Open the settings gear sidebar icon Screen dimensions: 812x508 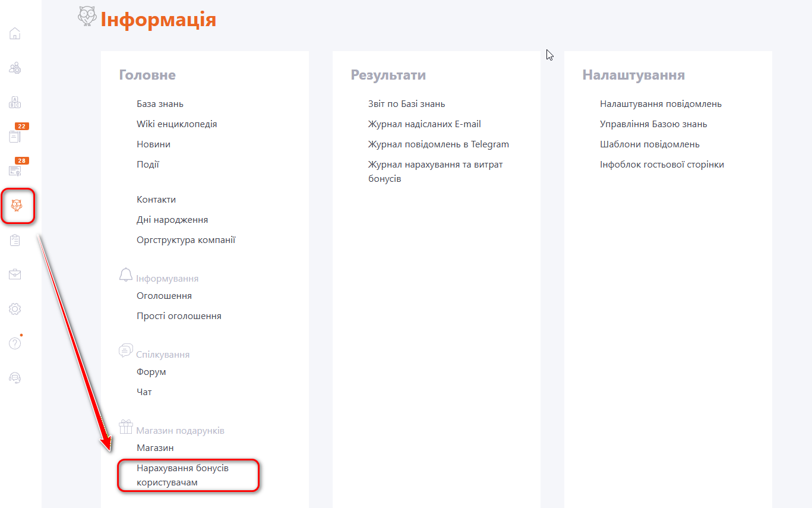[15, 309]
